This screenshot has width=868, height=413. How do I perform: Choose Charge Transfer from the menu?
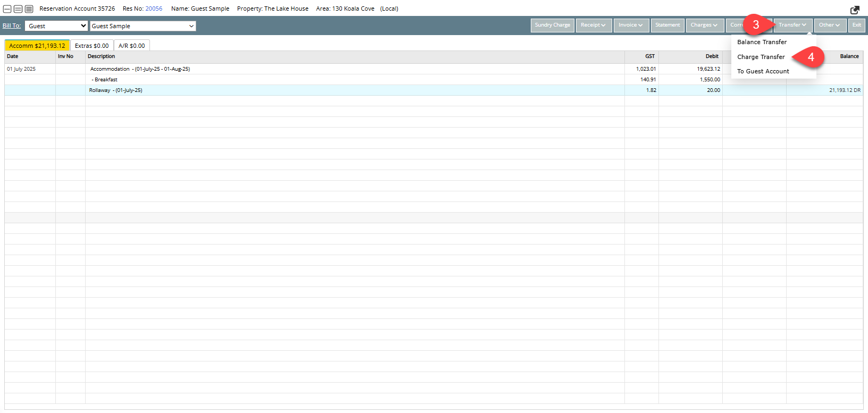[x=761, y=57]
